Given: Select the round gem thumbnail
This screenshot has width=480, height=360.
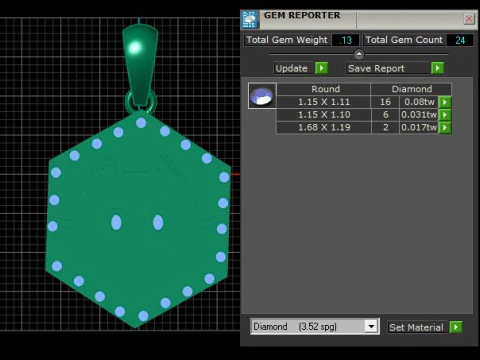Looking at the screenshot, I should [x=262, y=96].
